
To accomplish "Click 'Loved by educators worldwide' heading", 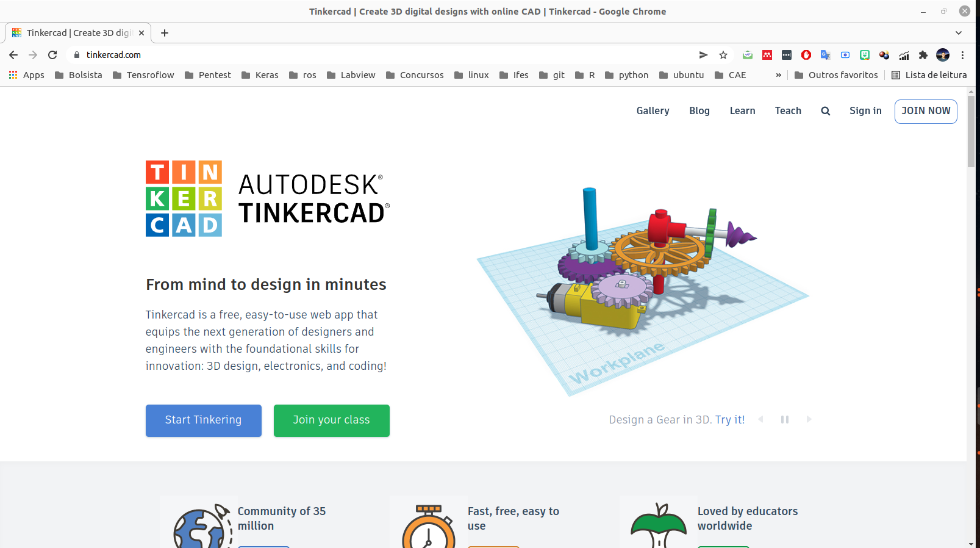I will pos(748,519).
